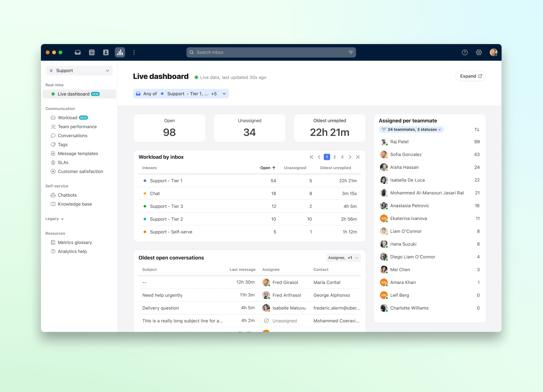Expand the Support workspace dropdown
This screenshot has width=543, height=392.
coord(79,71)
